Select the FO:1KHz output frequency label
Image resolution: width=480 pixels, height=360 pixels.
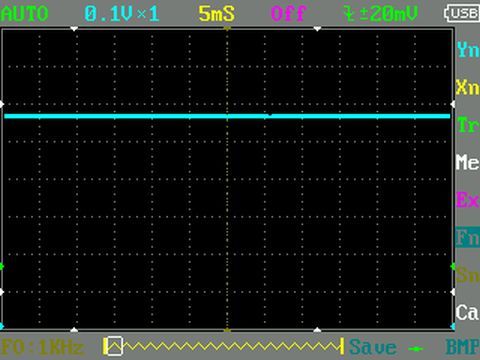pos(43,347)
